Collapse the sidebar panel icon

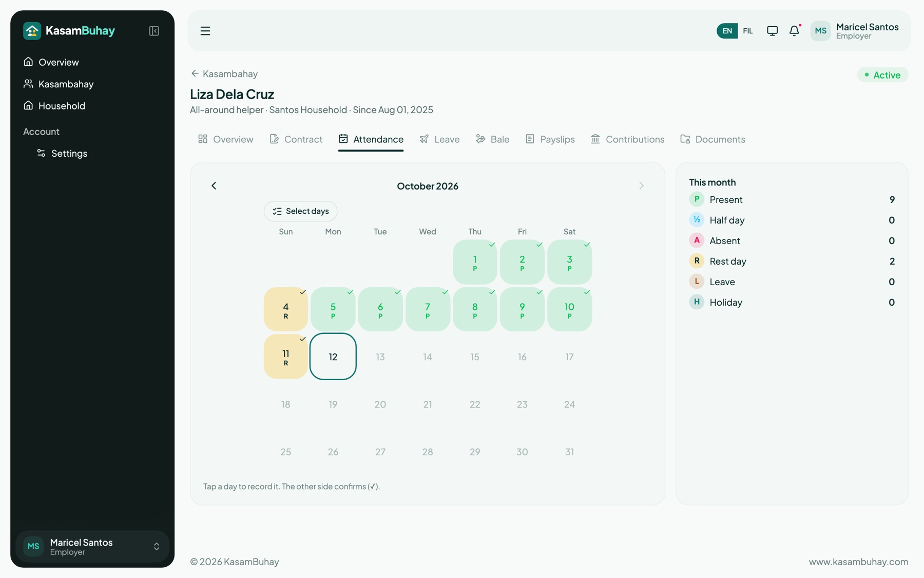[x=154, y=31]
